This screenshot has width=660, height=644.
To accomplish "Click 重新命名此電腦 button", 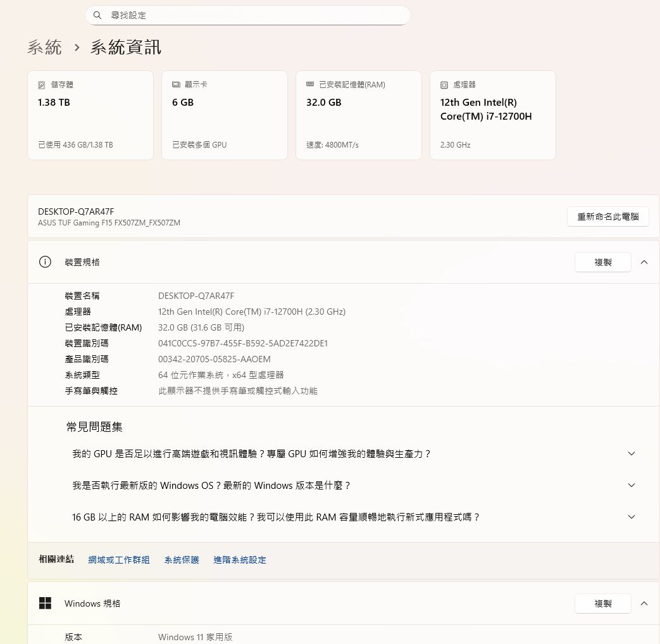I will pyautogui.click(x=607, y=217).
